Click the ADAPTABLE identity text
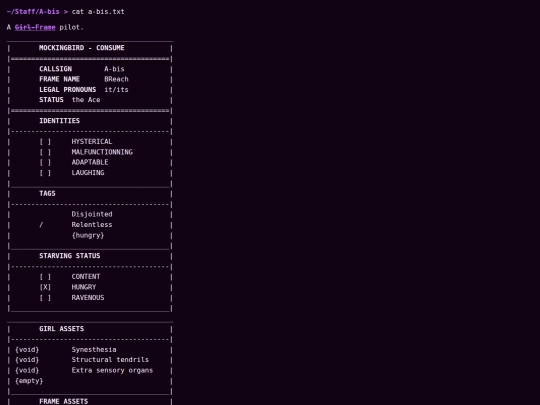Viewport: 540px width, 405px height. click(x=90, y=162)
